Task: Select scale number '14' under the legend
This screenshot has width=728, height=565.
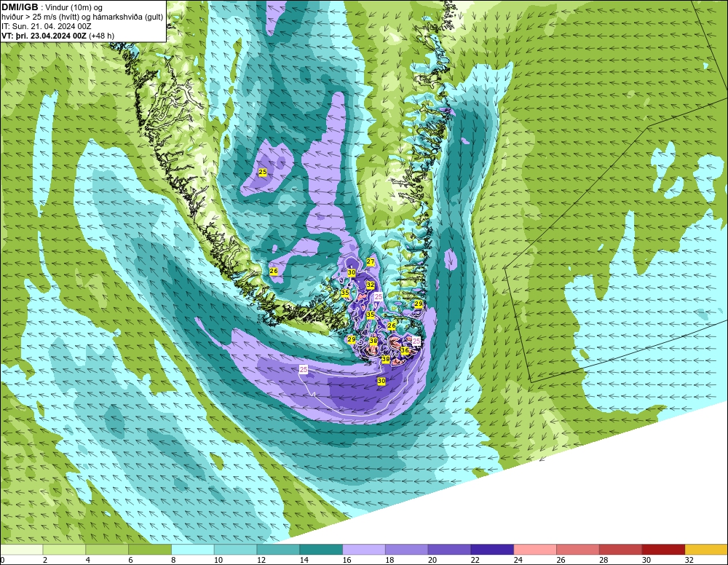Action: tap(304, 560)
